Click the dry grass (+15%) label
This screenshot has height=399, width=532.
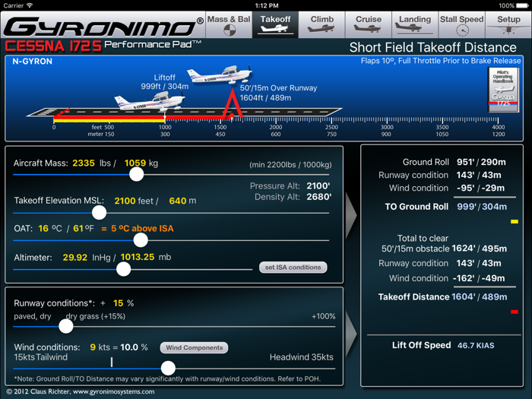tap(95, 316)
